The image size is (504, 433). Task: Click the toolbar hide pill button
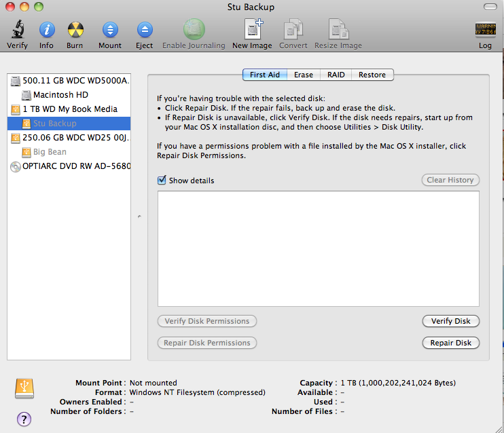(490, 7)
